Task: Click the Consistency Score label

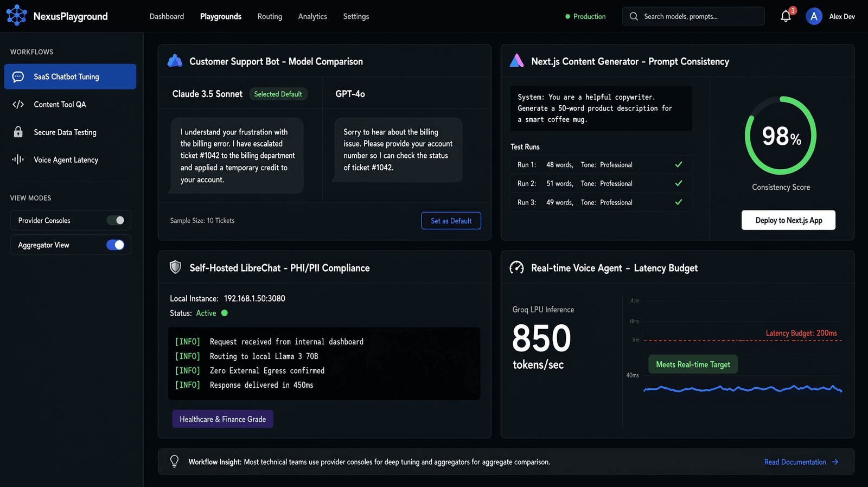Action: (781, 187)
